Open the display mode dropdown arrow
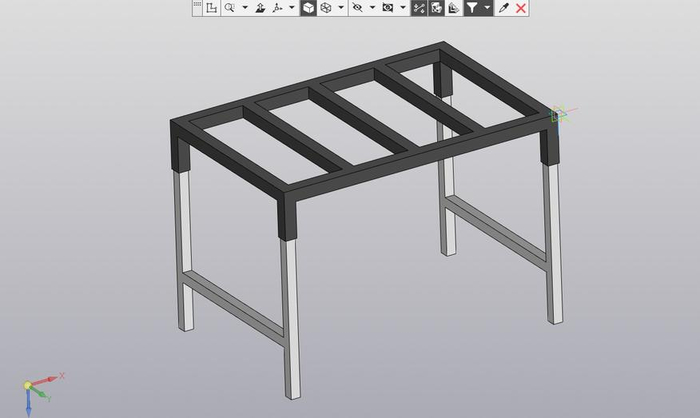700x418 pixels. 341,8
